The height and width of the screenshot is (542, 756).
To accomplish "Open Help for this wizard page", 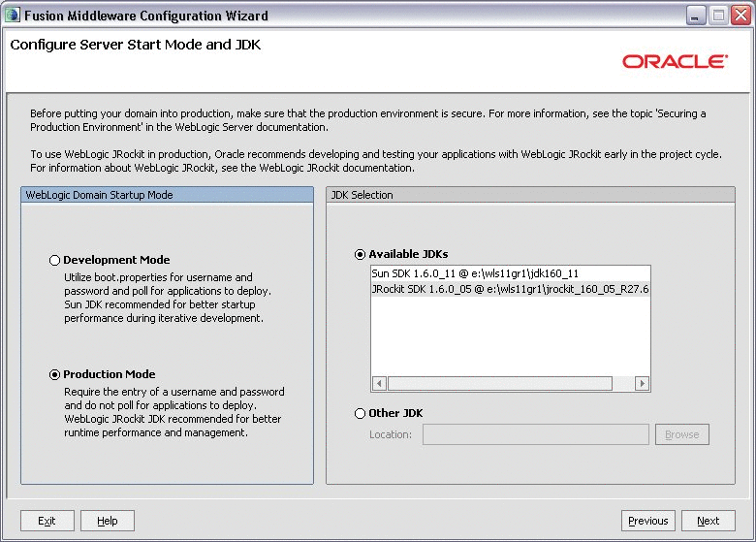I will coord(107,521).
